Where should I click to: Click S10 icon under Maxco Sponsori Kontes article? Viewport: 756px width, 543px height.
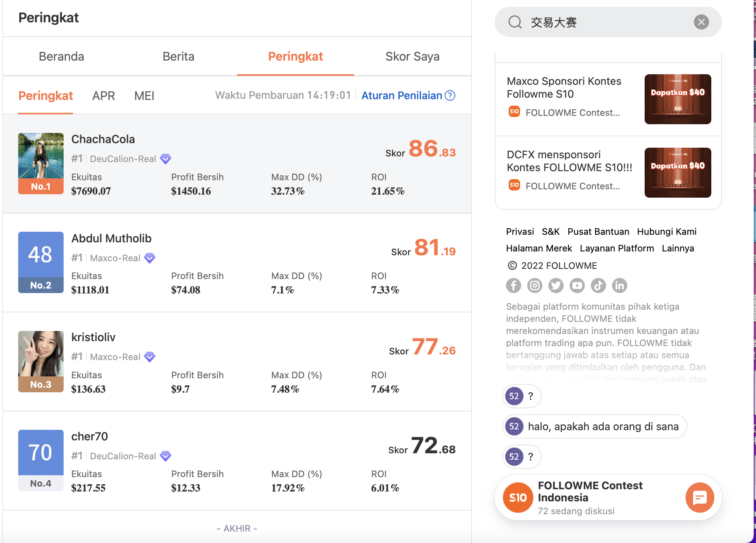click(x=514, y=112)
